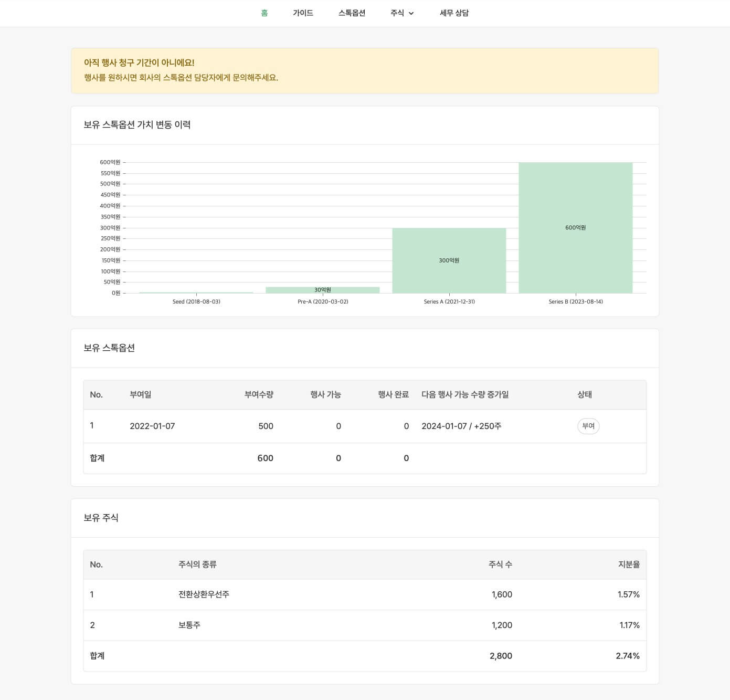Click the 주식 dropdown chevron arrow
730x700 pixels.
pos(411,14)
